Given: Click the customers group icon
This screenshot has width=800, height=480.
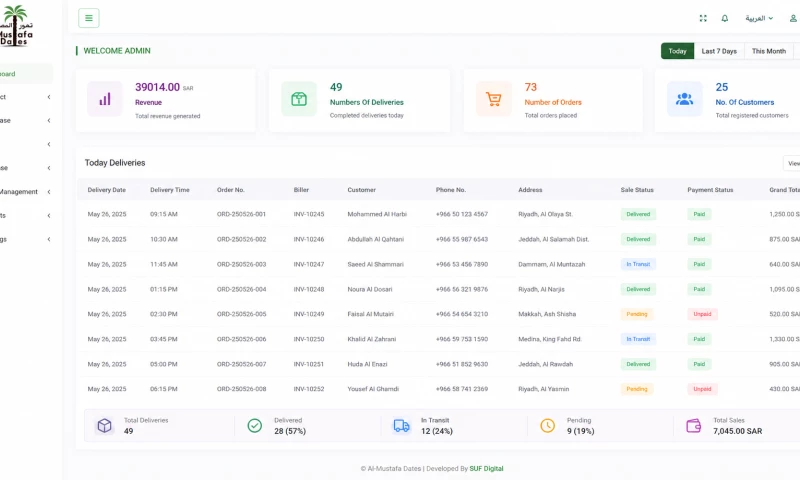Looking at the screenshot, I should point(685,99).
